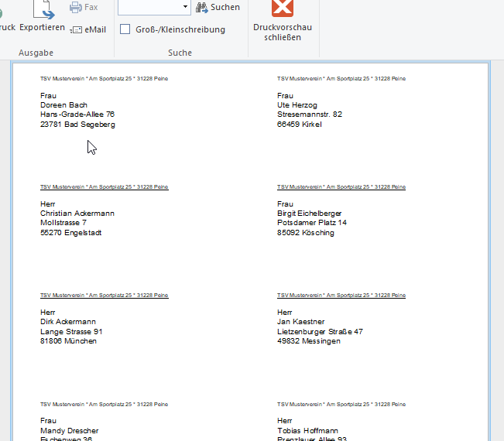The width and height of the screenshot is (504, 441).
Task: Pick the Dirk Ackermann label
Action: 67,322
